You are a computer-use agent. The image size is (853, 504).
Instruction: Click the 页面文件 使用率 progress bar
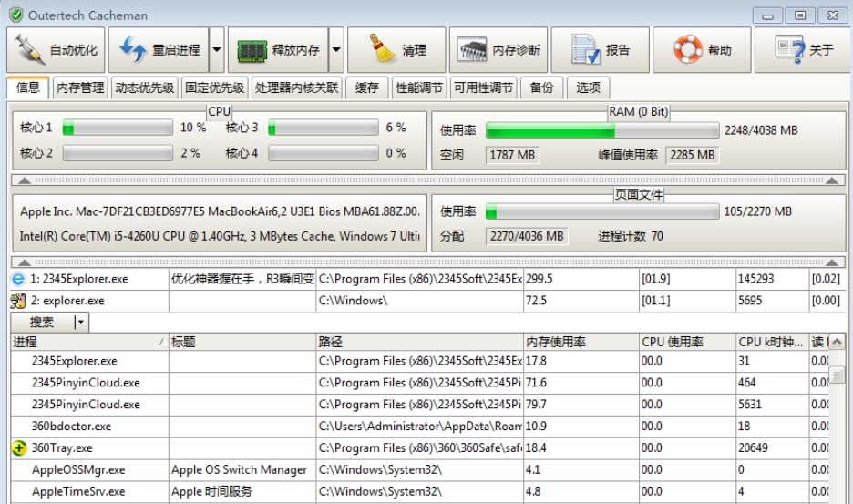[x=602, y=211]
